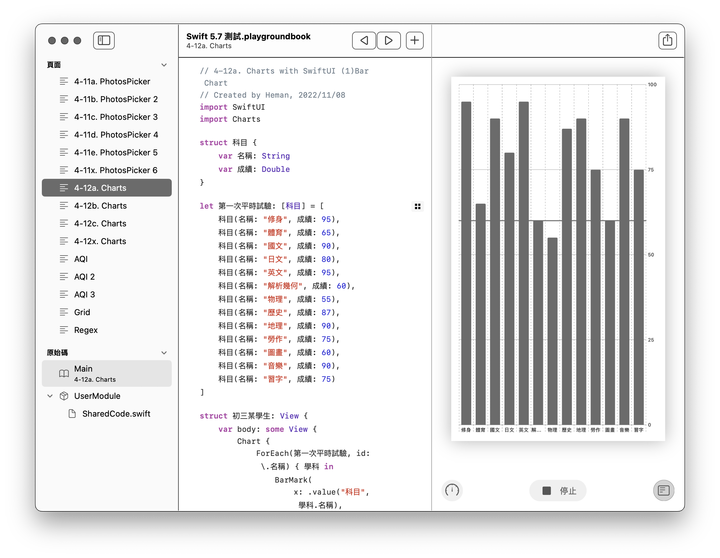The width and height of the screenshot is (720, 558).
Task: Open the share menu icon
Action: click(667, 40)
